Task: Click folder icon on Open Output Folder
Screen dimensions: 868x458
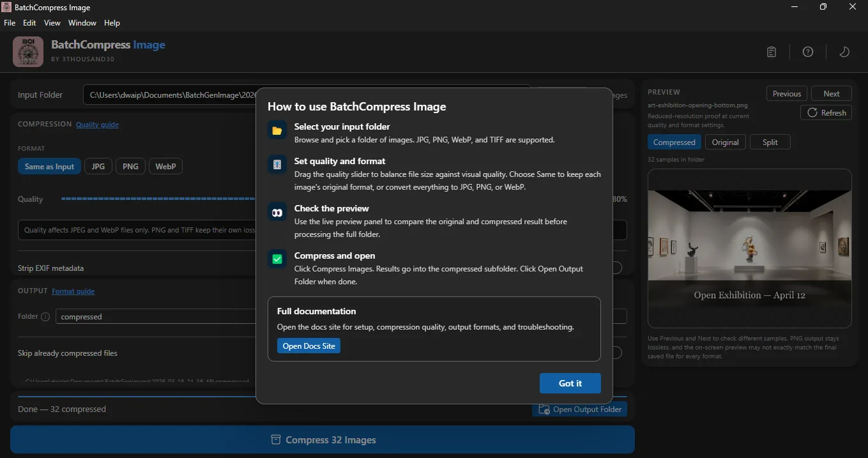Action: point(544,409)
